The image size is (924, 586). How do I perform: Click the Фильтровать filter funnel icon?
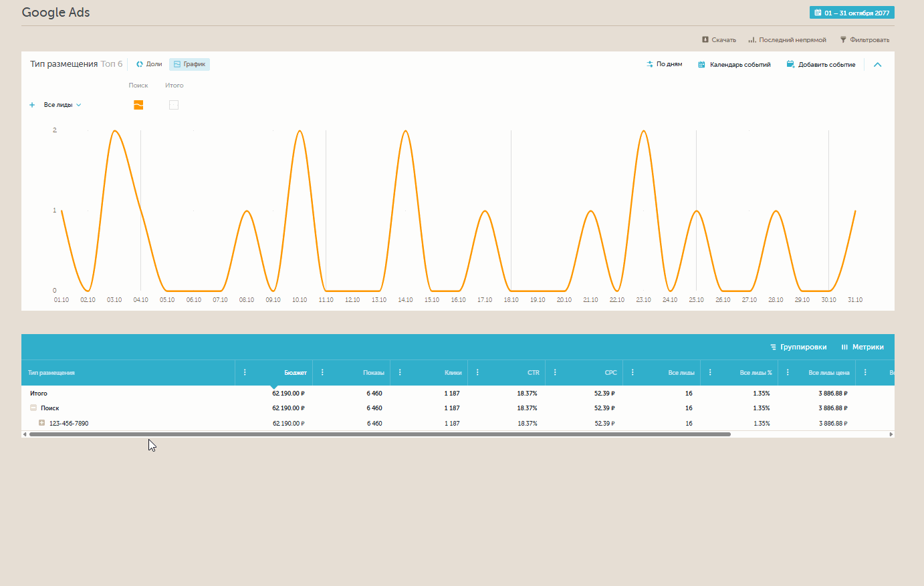pos(843,40)
